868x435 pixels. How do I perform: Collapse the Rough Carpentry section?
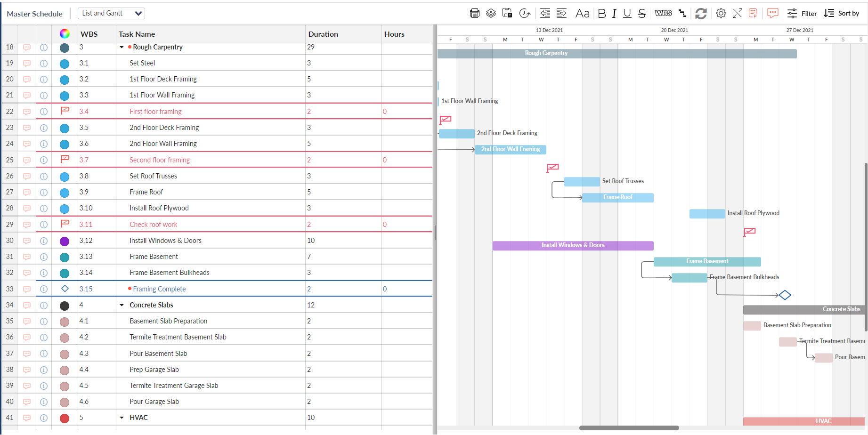pos(122,47)
